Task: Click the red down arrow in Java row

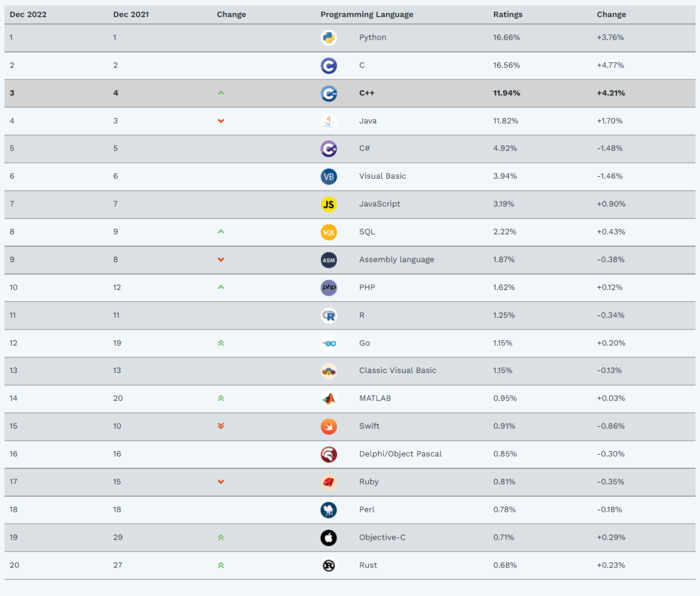Action: pos(220,121)
